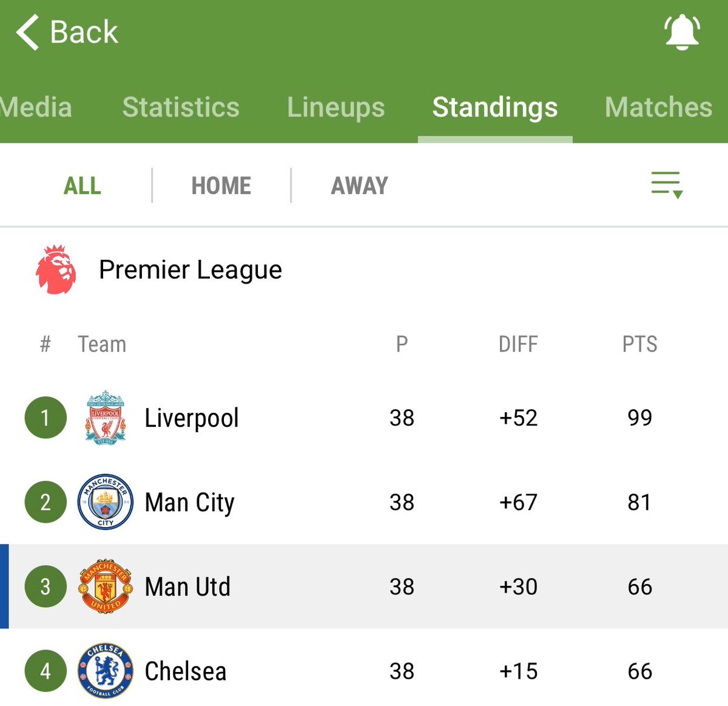Switch to HOME standings filter
The image size is (728, 706).
click(x=221, y=186)
